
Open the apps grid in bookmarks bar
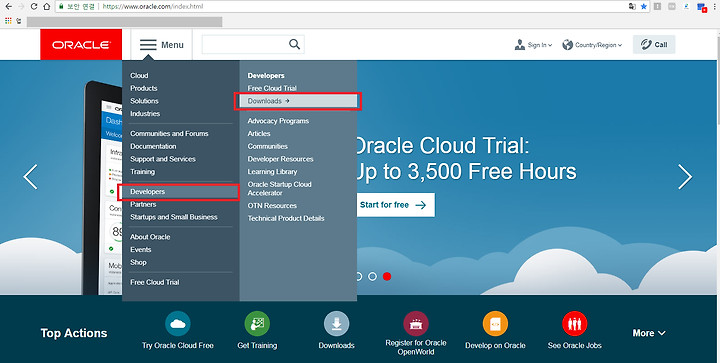tap(8, 21)
